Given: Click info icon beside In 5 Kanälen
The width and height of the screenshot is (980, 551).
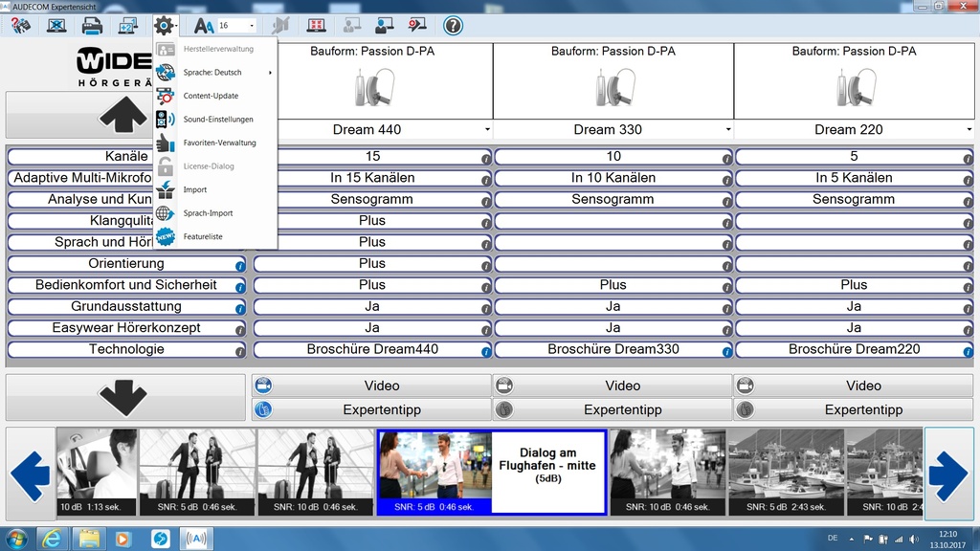Looking at the screenshot, I should (x=968, y=181).
